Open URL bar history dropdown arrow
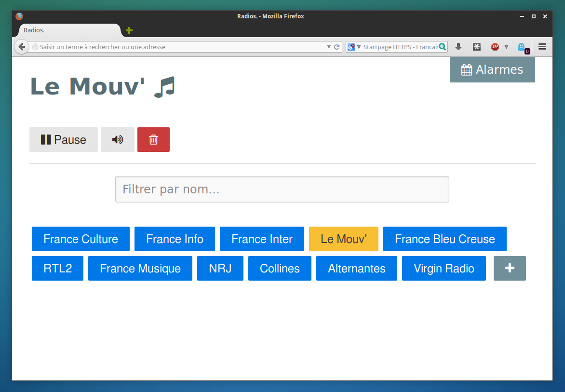The width and height of the screenshot is (565, 392). coord(329,47)
